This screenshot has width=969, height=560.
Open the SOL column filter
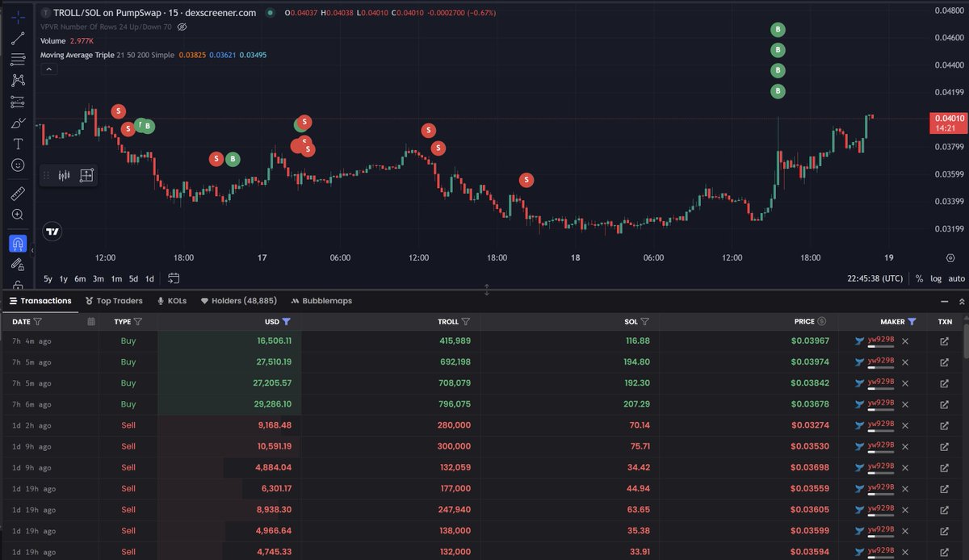tap(645, 321)
